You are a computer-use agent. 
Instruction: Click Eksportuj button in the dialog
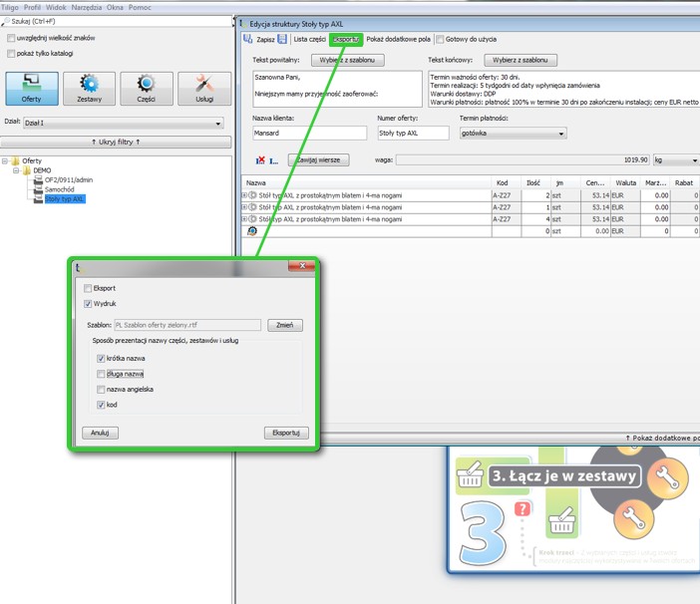(x=286, y=433)
